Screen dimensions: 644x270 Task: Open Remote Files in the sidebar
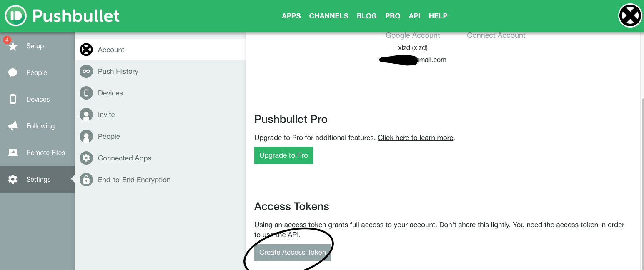[45, 152]
